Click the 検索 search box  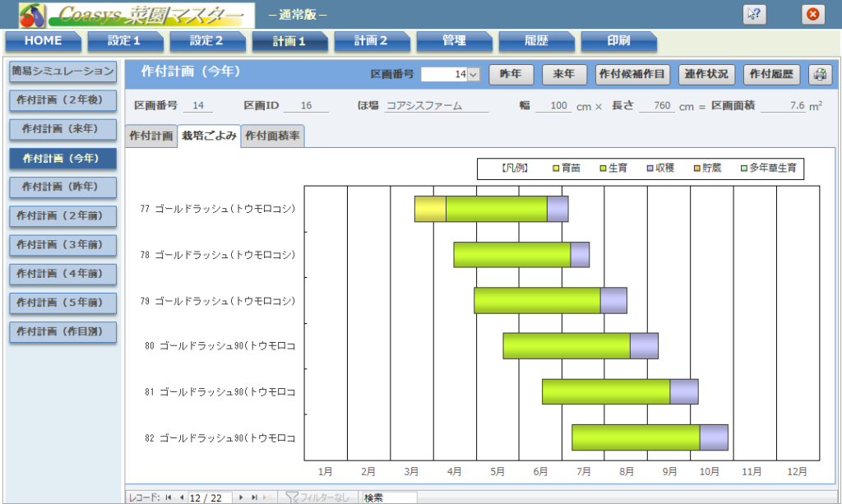pyautogui.click(x=389, y=498)
